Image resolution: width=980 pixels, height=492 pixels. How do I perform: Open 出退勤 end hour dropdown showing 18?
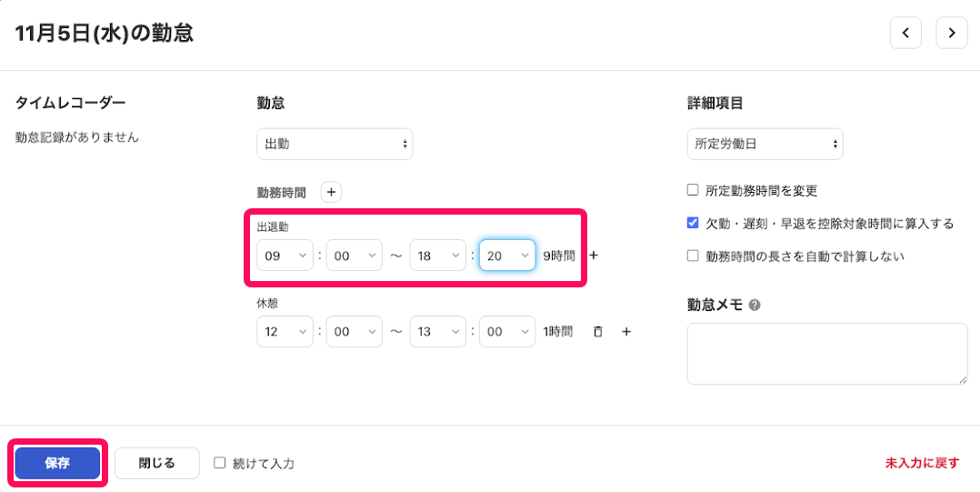pos(438,255)
